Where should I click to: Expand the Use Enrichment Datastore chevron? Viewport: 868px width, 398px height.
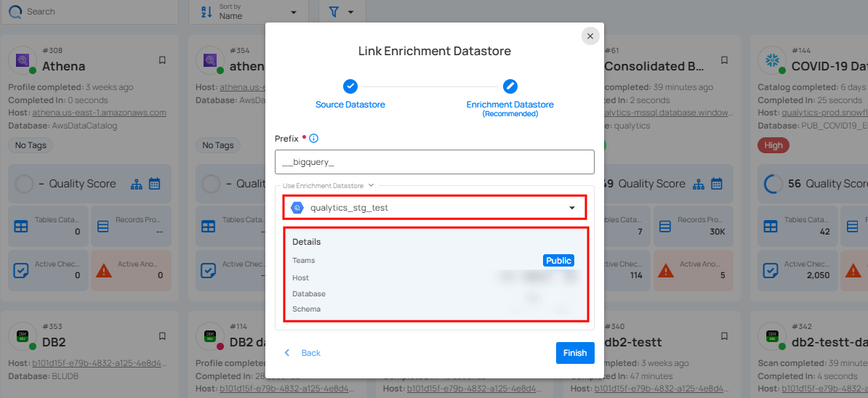click(x=371, y=185)
